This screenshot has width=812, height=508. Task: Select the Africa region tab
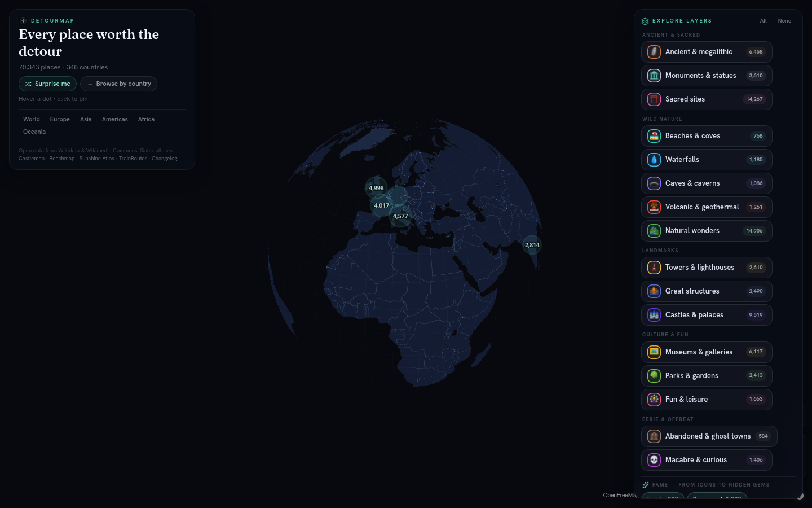pos(146,119)
